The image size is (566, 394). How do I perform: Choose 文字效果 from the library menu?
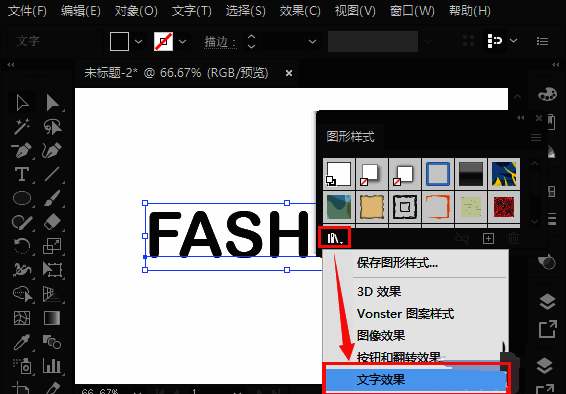click(415, 379)
